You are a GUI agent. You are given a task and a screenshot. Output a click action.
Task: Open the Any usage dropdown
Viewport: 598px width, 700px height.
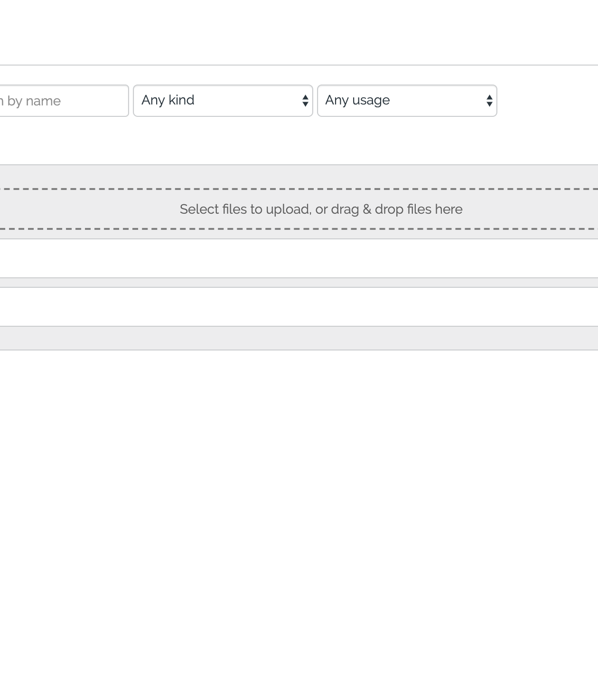tap(407, 101)
